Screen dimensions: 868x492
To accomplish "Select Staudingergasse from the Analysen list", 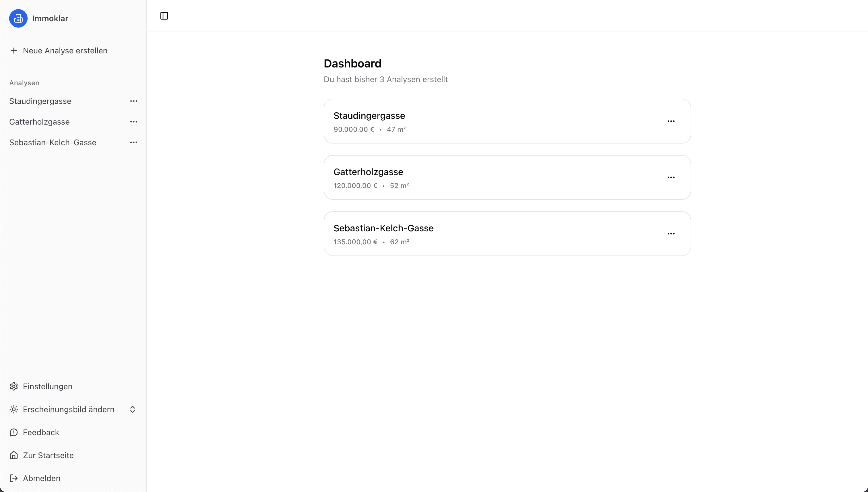I will point(40,101).
